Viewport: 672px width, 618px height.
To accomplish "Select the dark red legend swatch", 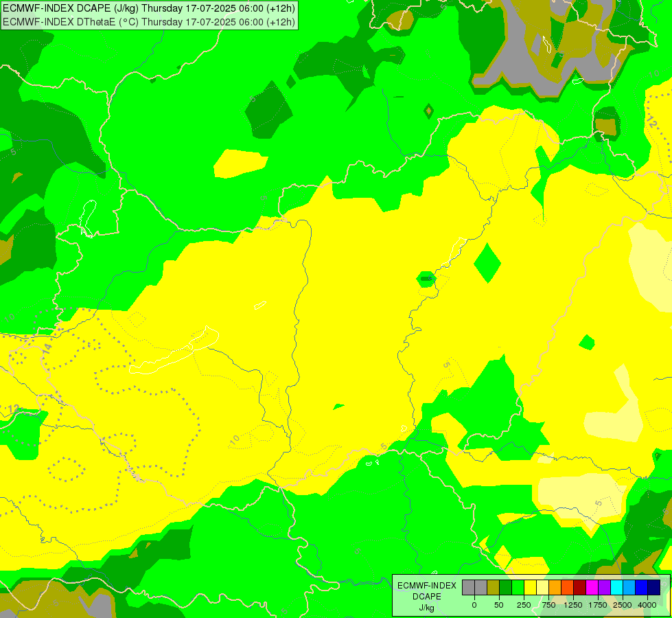I will point(579,588).
